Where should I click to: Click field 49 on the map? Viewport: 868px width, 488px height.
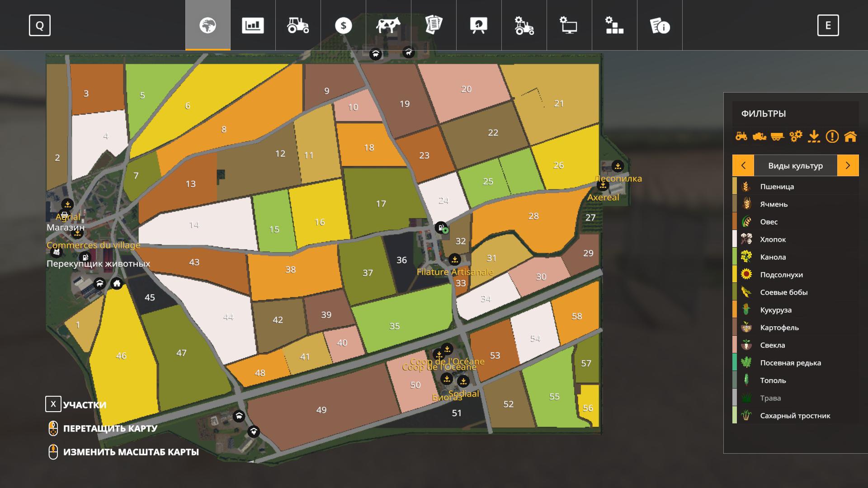[321, 410]
